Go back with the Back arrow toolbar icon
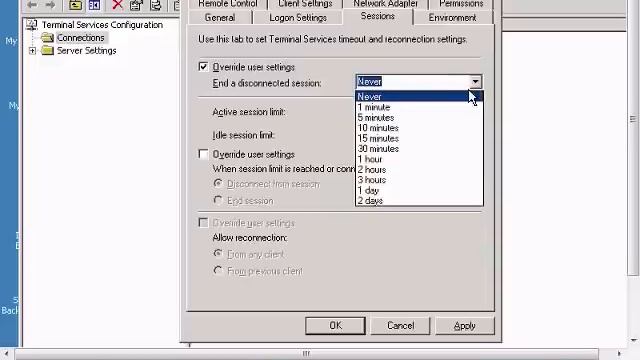The height and width of the screenshot is (360, 640). [x=32, y=5]
